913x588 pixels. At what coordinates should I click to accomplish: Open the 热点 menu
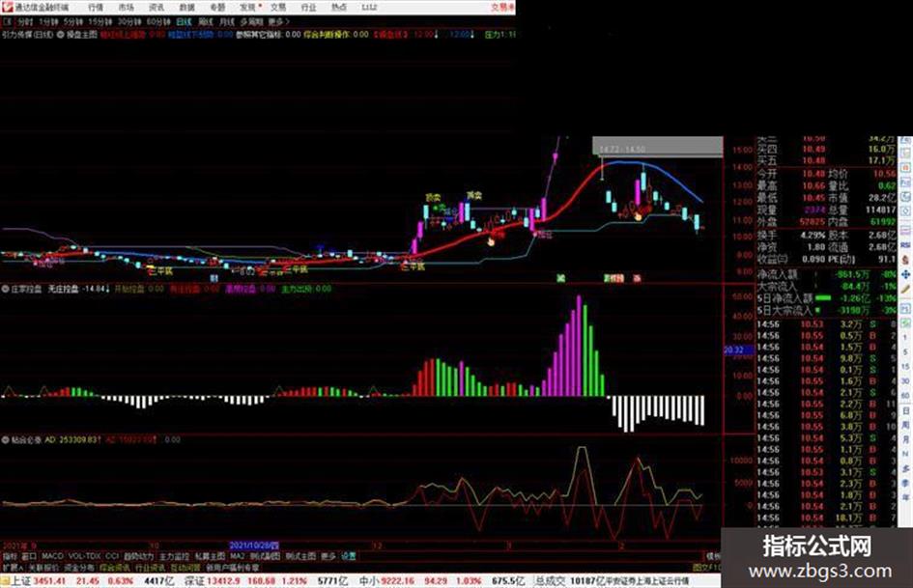(339, 8)
